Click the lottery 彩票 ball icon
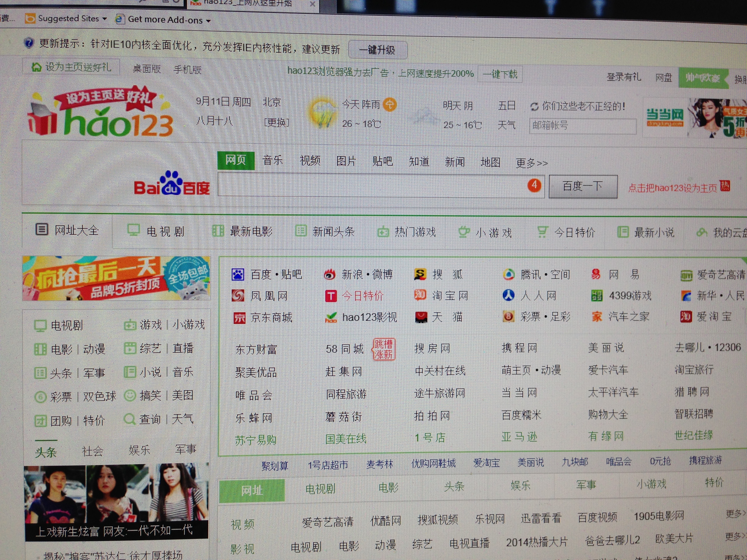This screenshot has height=560, width=747. tap(508, 317)
